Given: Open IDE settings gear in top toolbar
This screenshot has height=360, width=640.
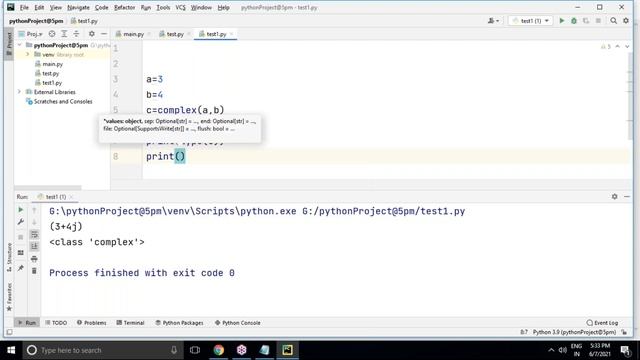Looking at the screenshot, I should coord(626,21).
